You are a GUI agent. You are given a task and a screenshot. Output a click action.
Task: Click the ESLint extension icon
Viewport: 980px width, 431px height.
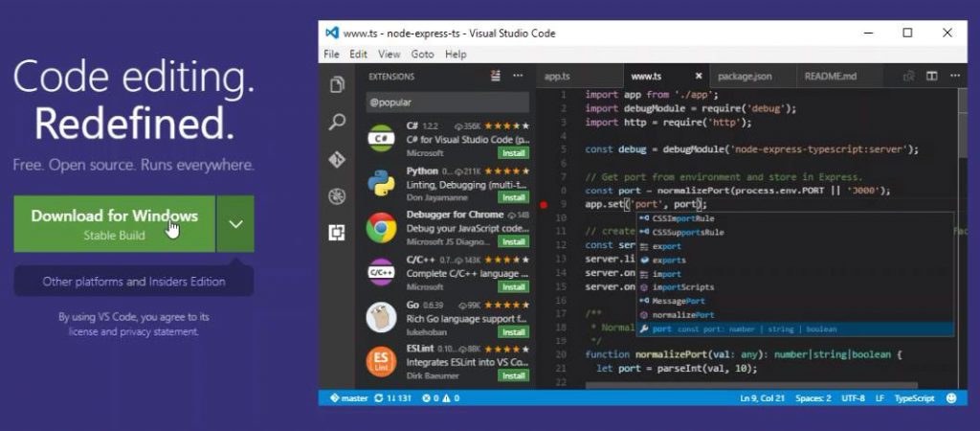click(381, 362)
